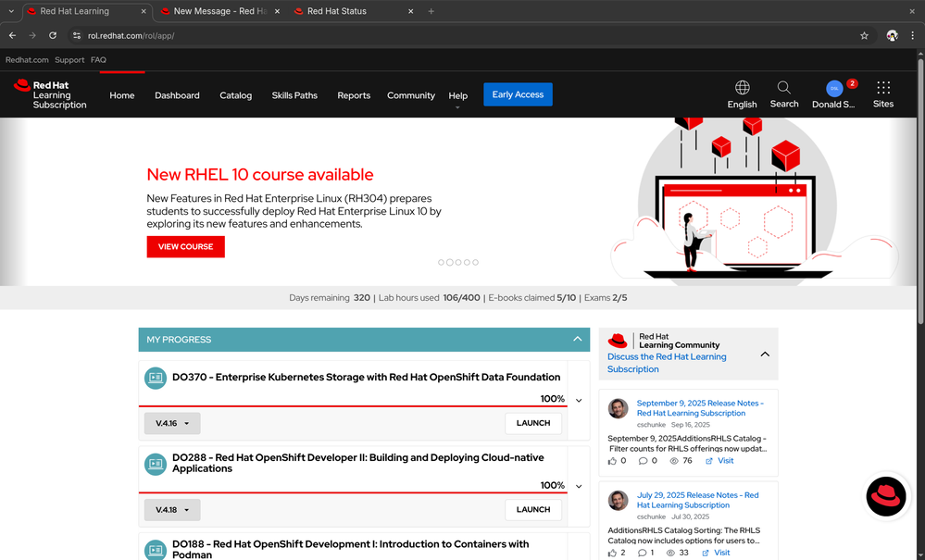Click the Early Access button
This screenshot has width=925, height=560.
click(x=518, y=94)
